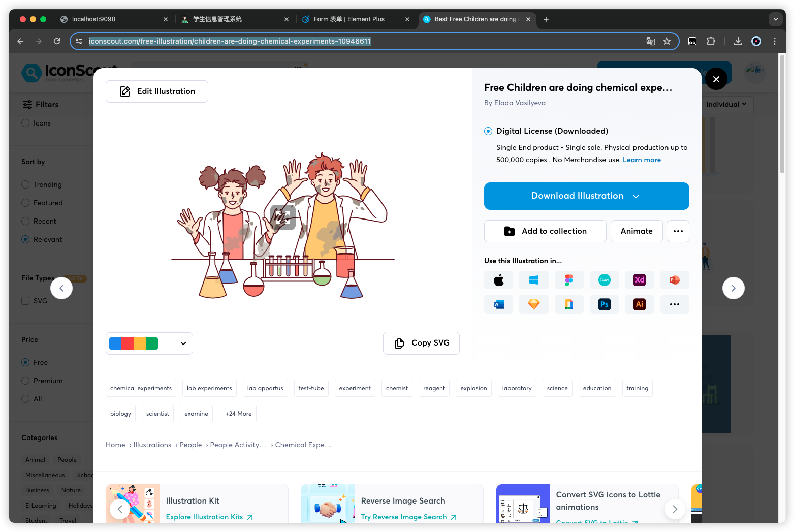Screen dimensions: 795x532
Task: Select the Best Free Children tab
Action: click(x=477, y=19)
